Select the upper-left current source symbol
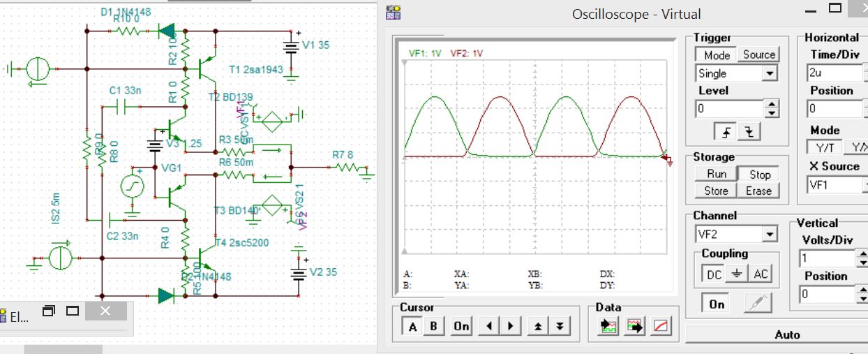 (36, 68)
